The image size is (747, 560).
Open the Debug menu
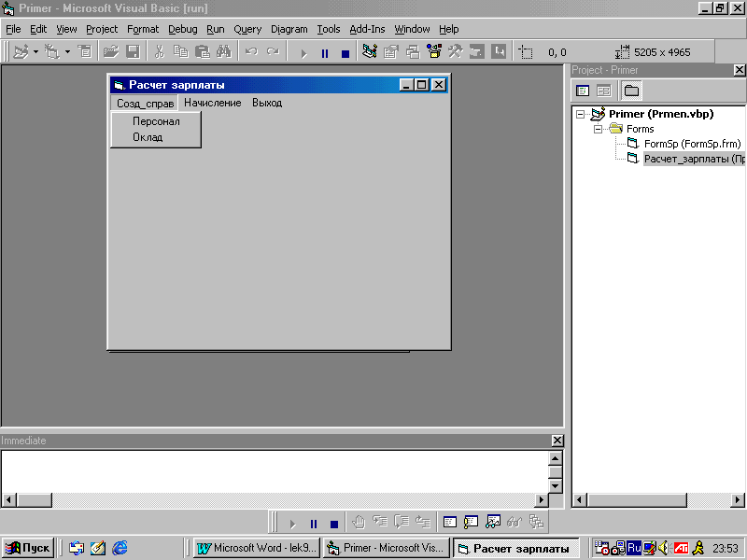(x=182, y=29)
